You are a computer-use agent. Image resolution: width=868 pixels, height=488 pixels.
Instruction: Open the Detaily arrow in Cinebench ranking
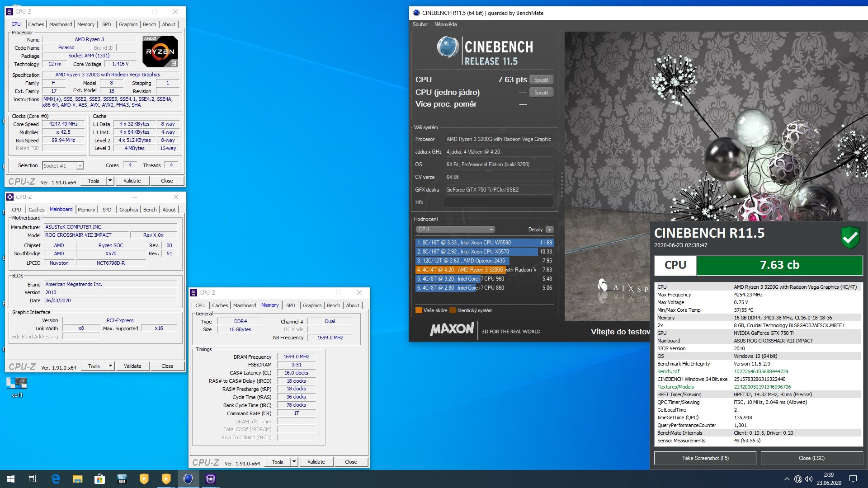(550, 230)
